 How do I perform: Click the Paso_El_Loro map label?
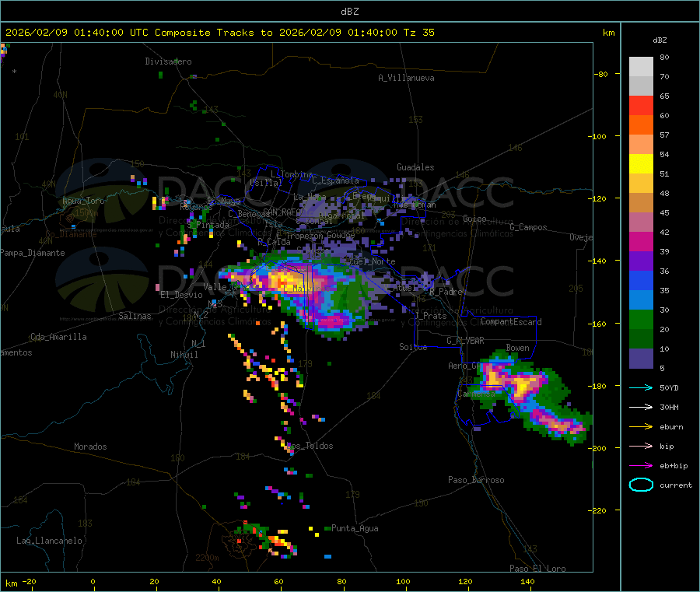click(537, 569)
